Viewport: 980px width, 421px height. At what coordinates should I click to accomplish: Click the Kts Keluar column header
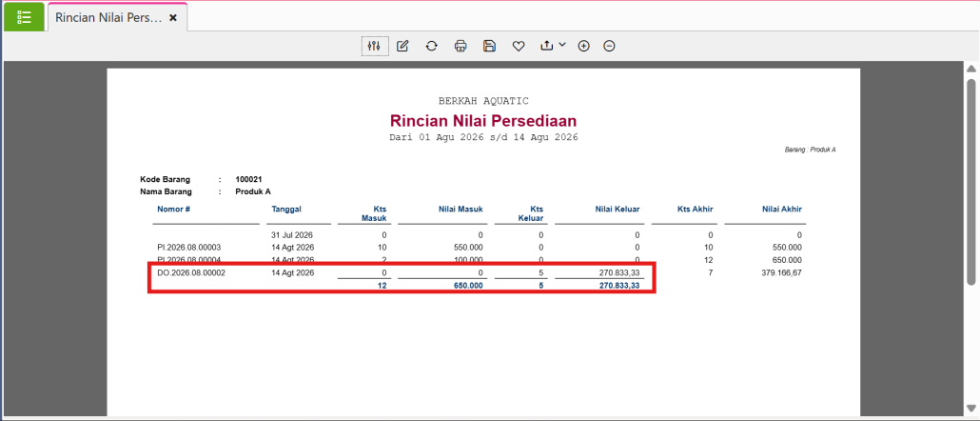[530, 213]
